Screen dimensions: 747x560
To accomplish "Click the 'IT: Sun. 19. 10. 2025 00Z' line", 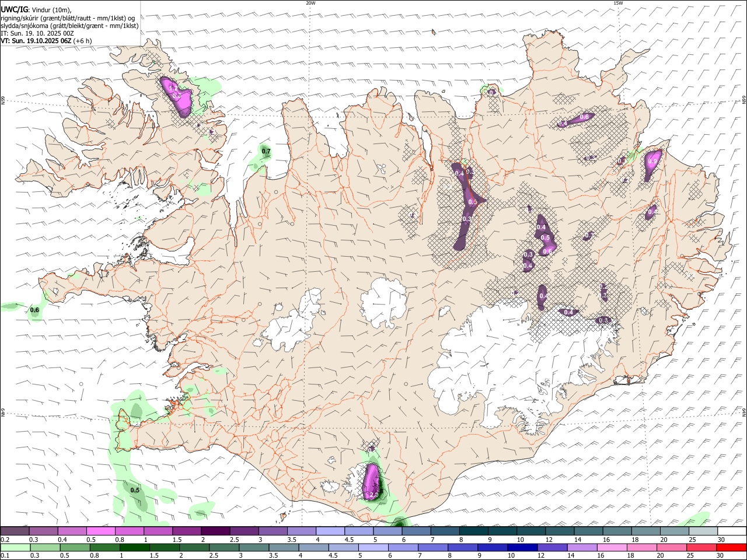I will click(x=37, y=33).
